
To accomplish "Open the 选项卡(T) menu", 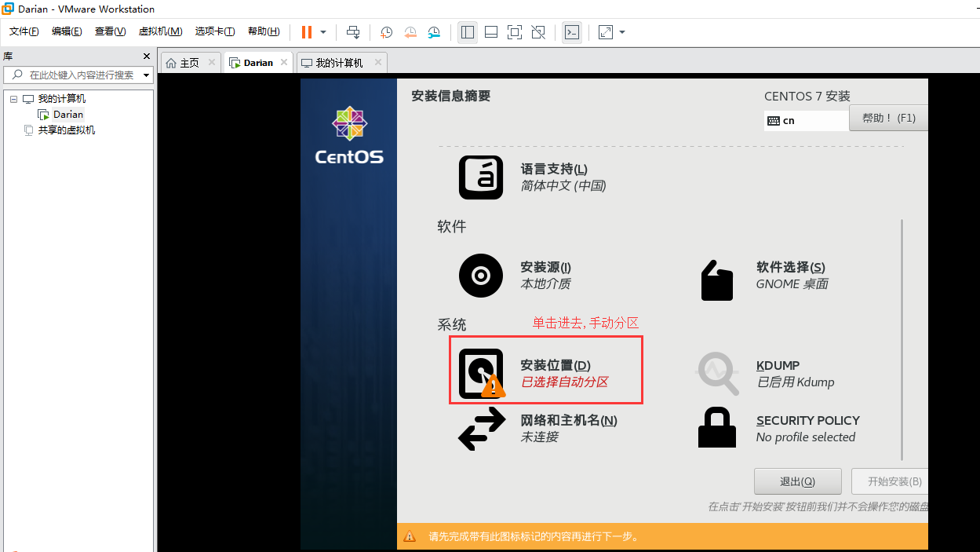I will pos(214,31).
